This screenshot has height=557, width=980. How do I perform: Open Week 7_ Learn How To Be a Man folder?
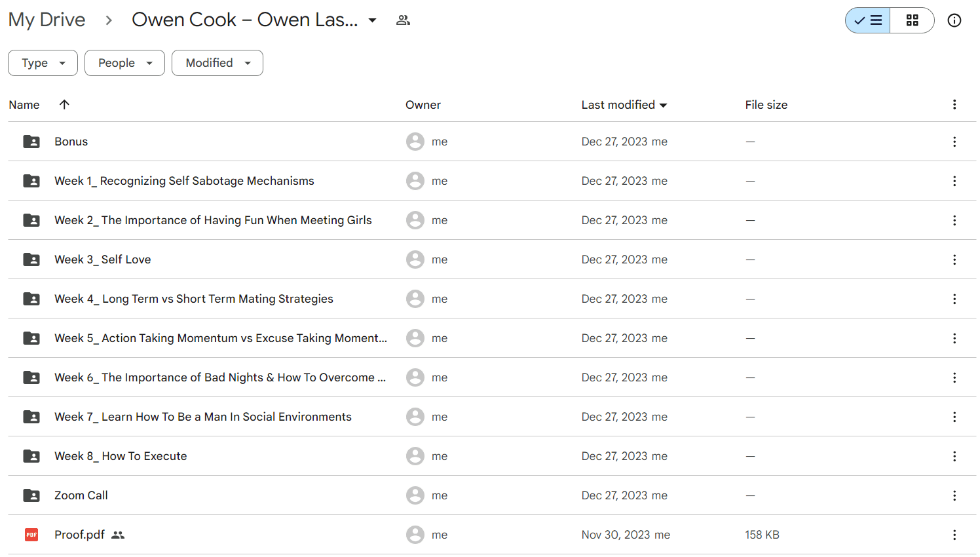click(203, 417)
